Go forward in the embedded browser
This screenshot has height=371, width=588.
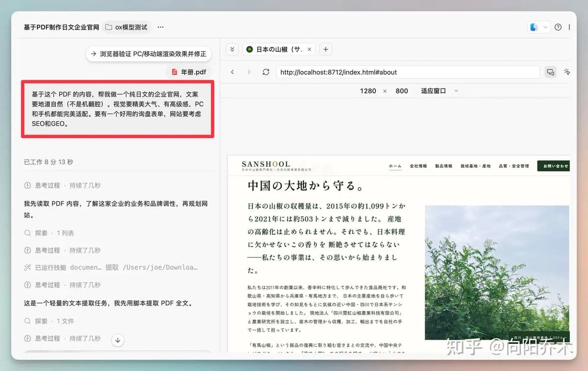[x=249, y=72]
